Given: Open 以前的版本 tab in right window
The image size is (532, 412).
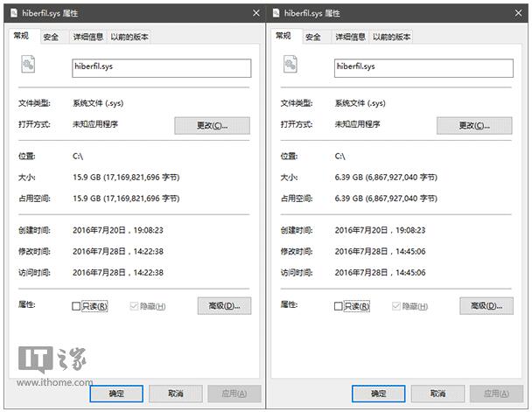Looking at the screenshot, I should (391, 37).
